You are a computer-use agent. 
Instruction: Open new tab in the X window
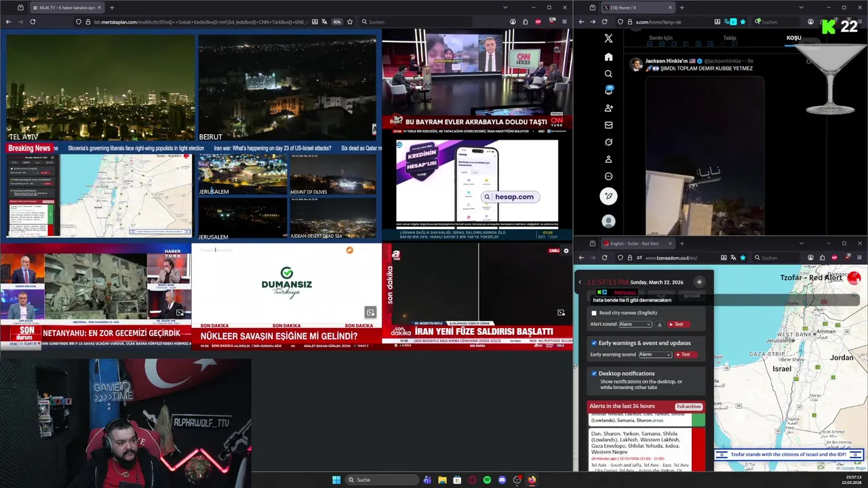[682, 7]
